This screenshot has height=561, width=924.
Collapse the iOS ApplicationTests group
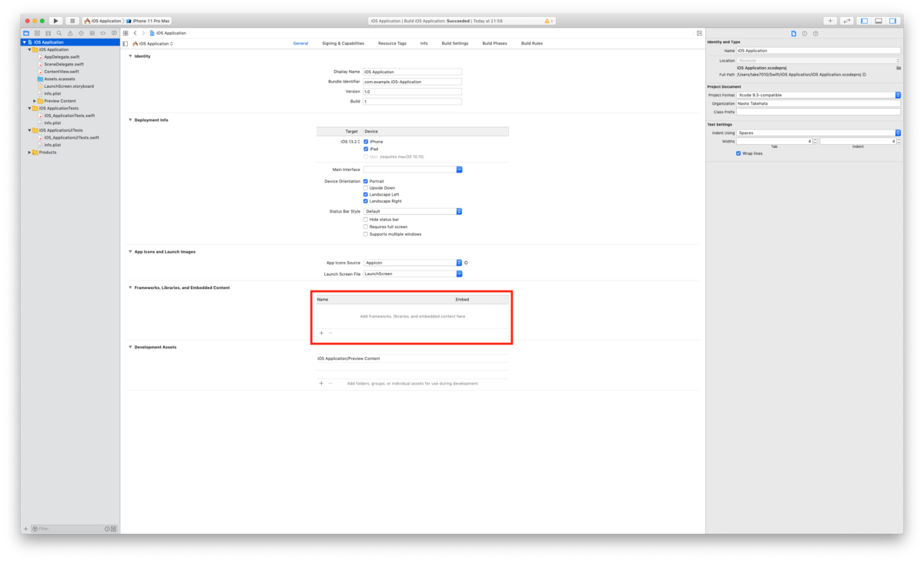[x=29, y=109]
